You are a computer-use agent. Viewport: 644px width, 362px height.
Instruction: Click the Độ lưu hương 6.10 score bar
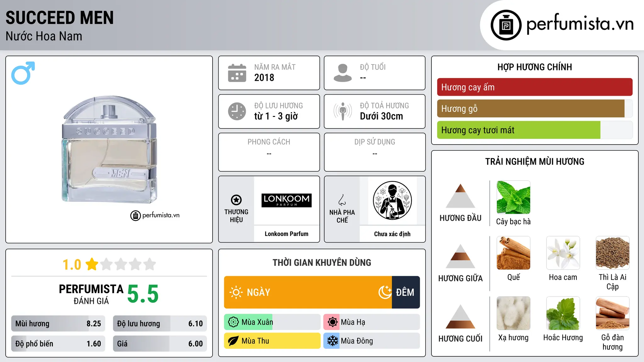pyautogui.click(x=160, y=324)
